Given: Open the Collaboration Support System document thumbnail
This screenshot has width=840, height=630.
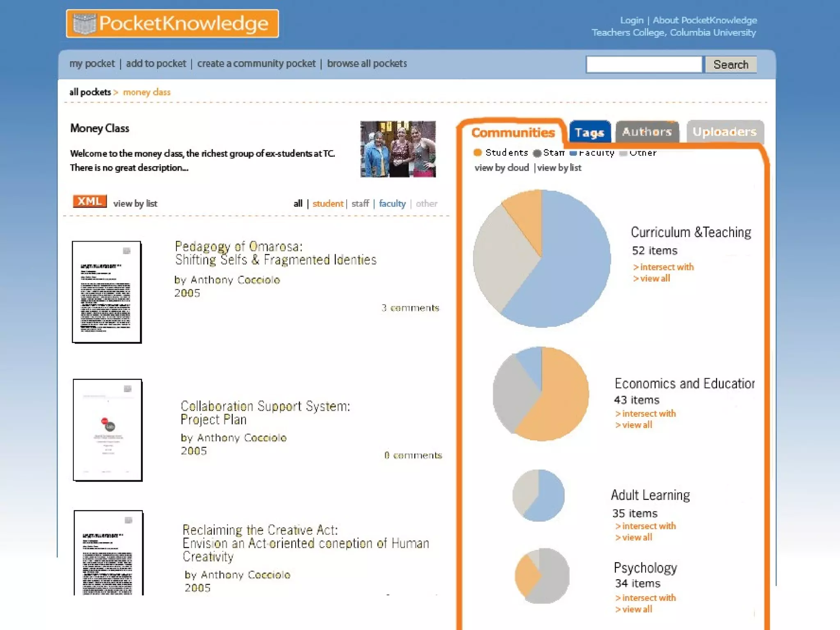Looking at the screenshot, I should [107, 430].
